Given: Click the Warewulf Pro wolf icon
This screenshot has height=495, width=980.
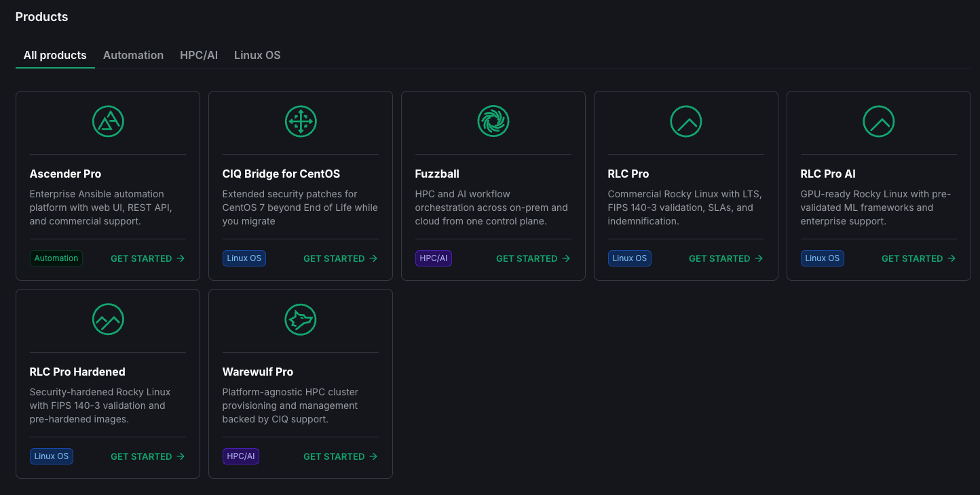Looking at the screenshot, I should [x=301, y=319].
